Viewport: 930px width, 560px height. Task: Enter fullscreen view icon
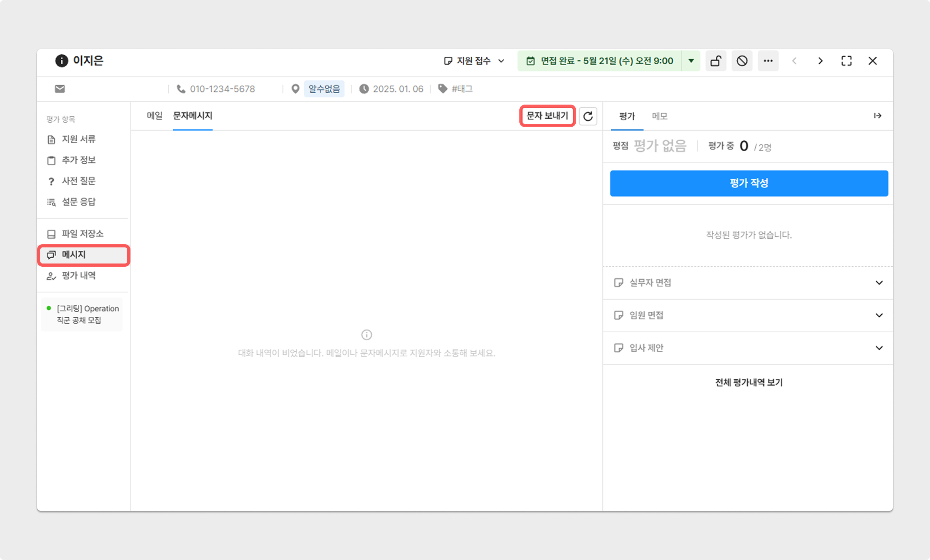[x=846, y=61]
